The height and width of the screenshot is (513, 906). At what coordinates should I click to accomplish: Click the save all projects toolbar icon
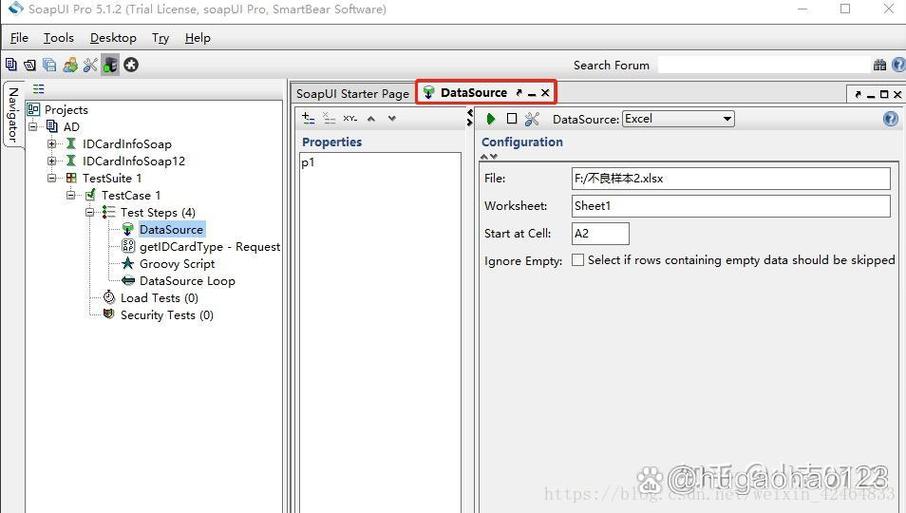tap(50, 65)
